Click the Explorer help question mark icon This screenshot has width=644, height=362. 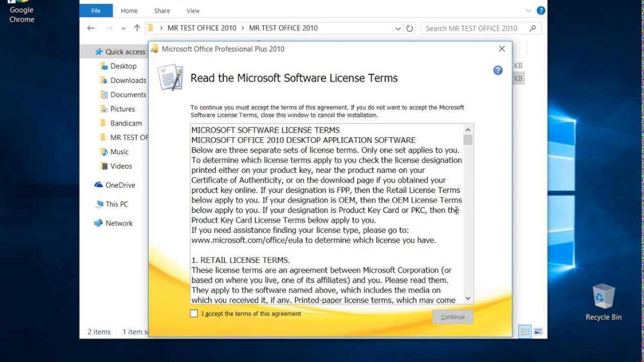[540, 11]
